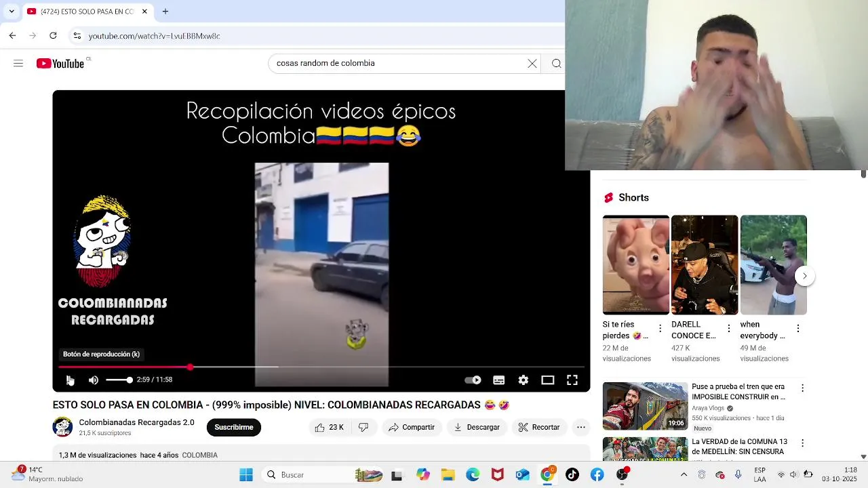Open options for 'La VERDAD de la COMUNA 13'
Image resolution: width=868 pixels, height=488 pixels.
pos(802,443)
